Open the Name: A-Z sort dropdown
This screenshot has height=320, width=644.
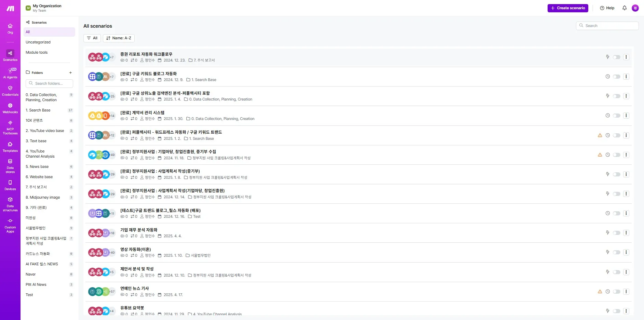point(119,38)
